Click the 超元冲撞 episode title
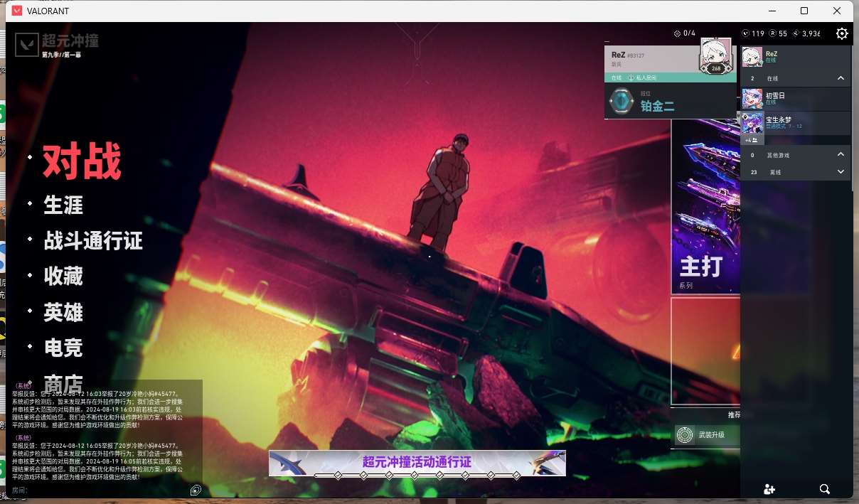The image size is (859, 504). click(70, 41)
